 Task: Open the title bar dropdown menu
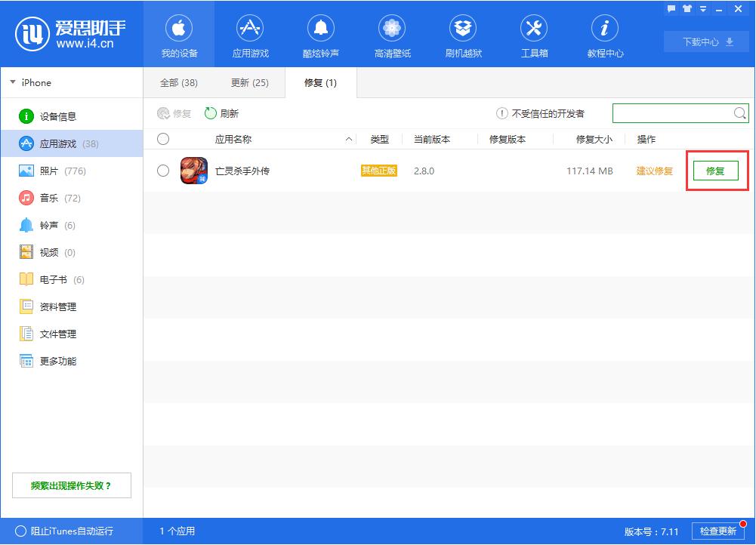pyautogui.click(x=702, y=8)
